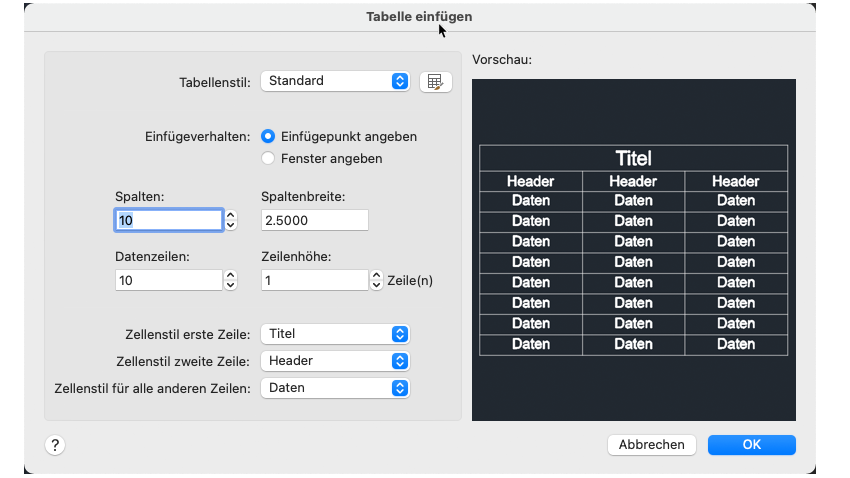Open the 'Zellenstil für alle anderen Zeilen' dropdown

(x=335, y=388)
